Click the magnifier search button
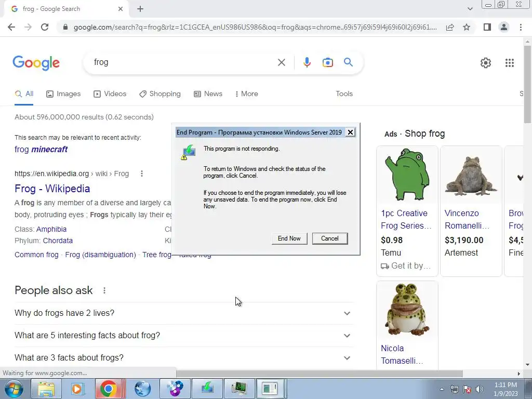This screenshot has width=532, height=399. click(348, 62)
